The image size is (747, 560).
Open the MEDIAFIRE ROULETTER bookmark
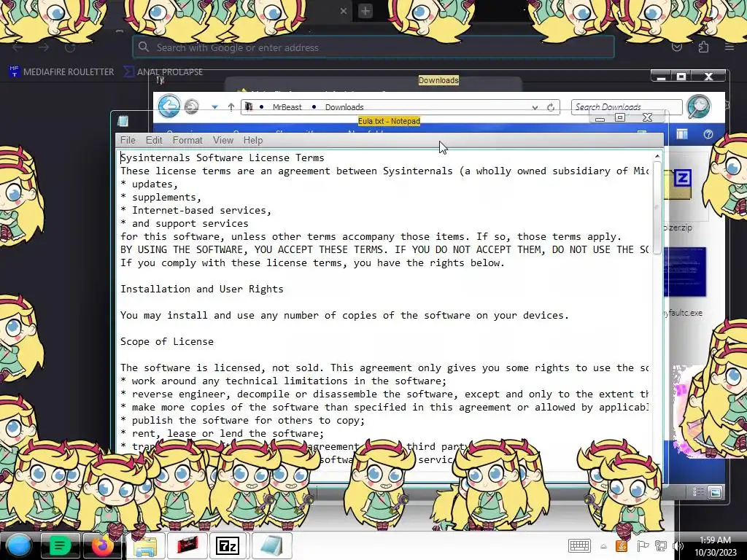(x=61, y=72)
